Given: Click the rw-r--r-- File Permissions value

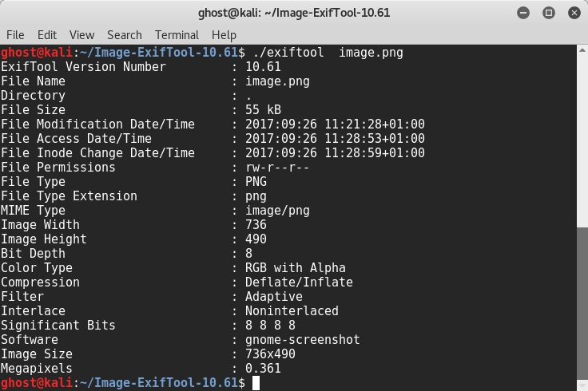Looking at the screenshot, I should [277, 168].
